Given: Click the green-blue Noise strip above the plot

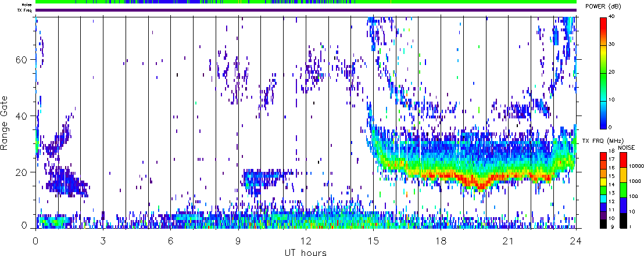Looking at the screenshot, I should (306, 2).
